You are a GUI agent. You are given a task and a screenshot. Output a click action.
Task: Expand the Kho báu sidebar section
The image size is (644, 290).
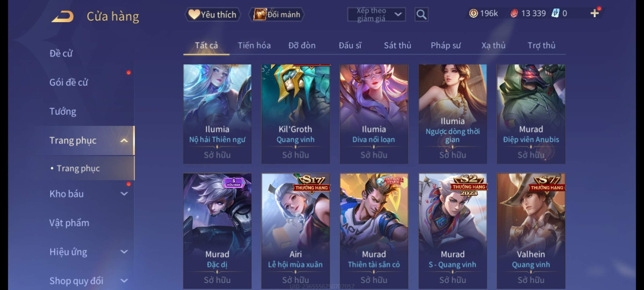click(124, 194)
